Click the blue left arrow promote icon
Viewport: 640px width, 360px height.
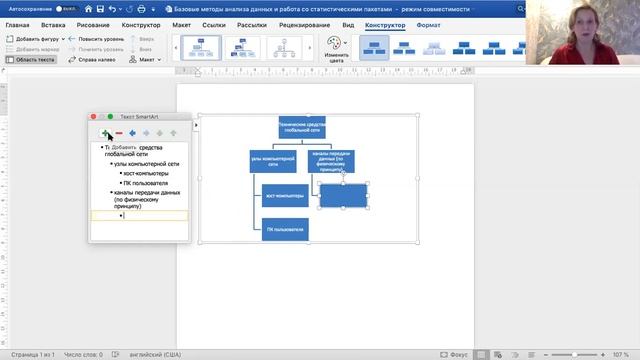tap(132, 133)
